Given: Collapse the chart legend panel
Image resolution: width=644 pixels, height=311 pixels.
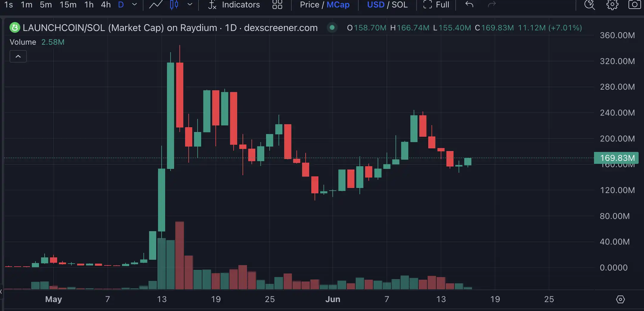Looking at the screenshot, I should (18, 56).
